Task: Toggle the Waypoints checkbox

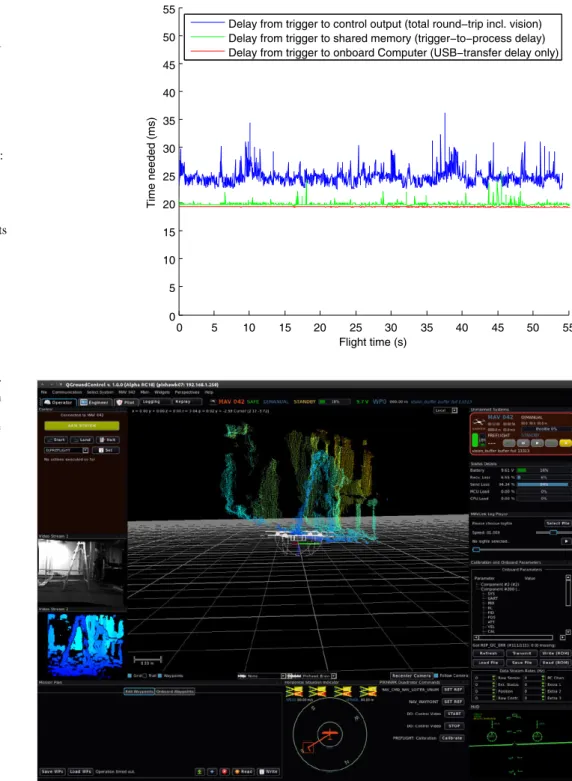Action: point(160,676)
